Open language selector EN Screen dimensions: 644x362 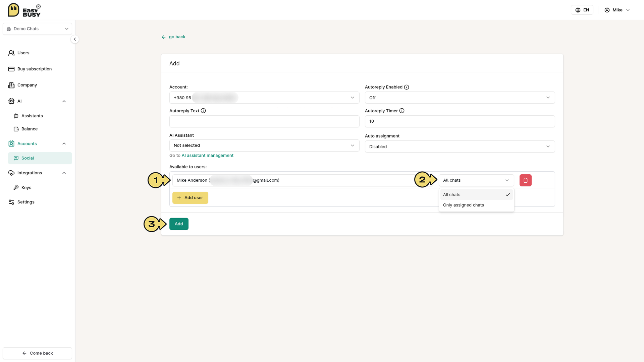pyautogui.click(x=582, y=10)
